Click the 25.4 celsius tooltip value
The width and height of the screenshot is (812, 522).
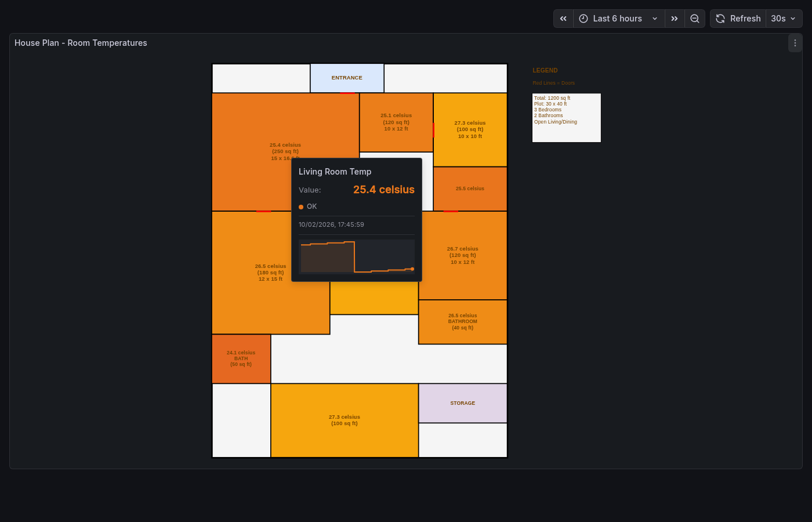tap(384, 190)
